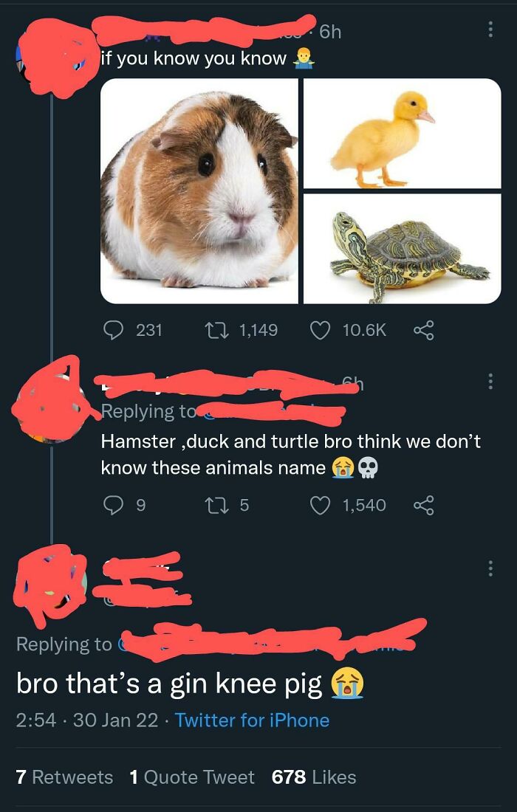Show the 1 Quote Tweet
The width and height of the screenshot is (517, 812).
192,777
